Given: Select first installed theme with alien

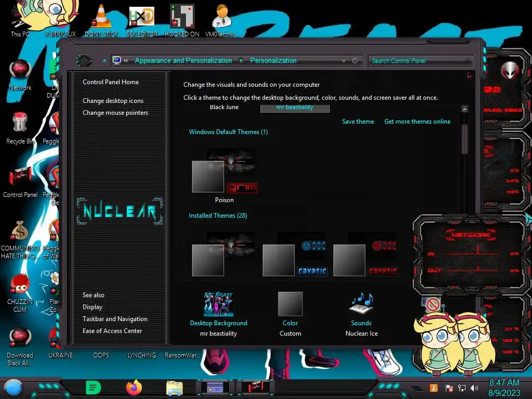Looking at the screenshot, I should (224, 255).
